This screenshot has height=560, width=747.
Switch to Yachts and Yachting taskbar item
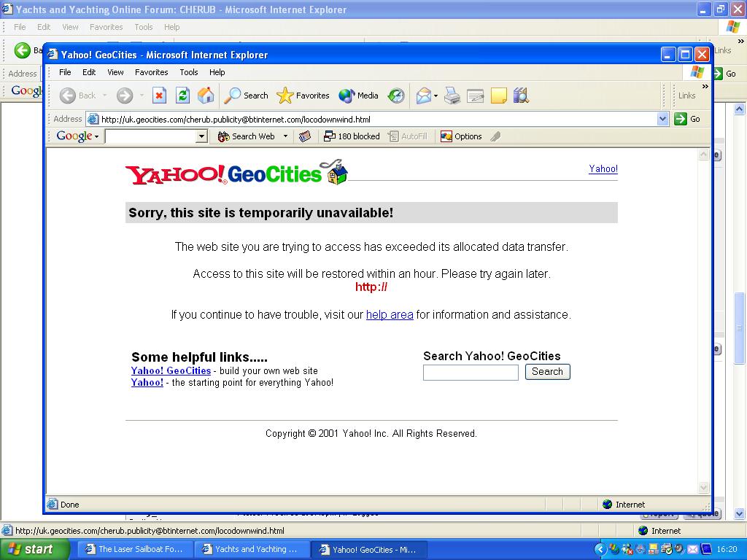tap(251, 549)
